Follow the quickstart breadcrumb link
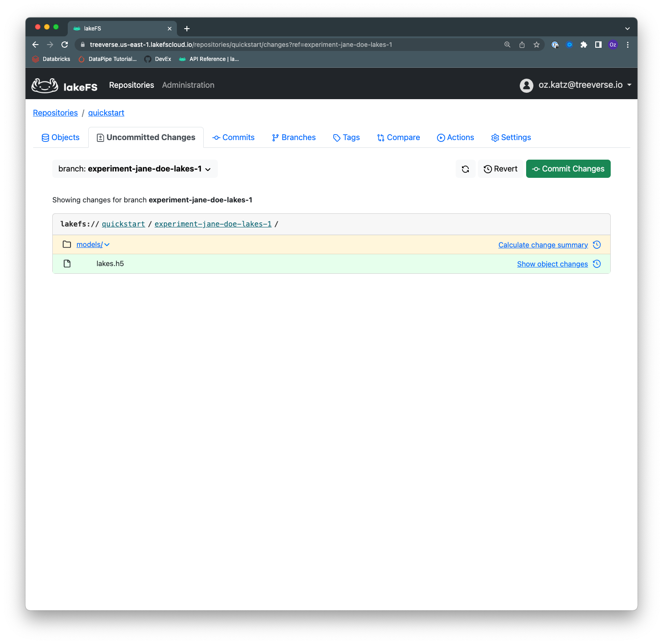Viewport: 663px width, 644px height. point(106,113)
